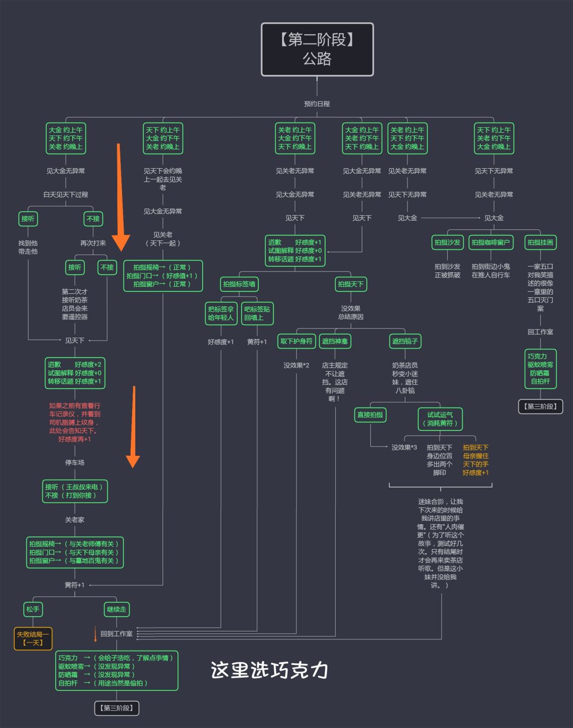Select the 道歉 好感度+2 options box

click(75, 373)
